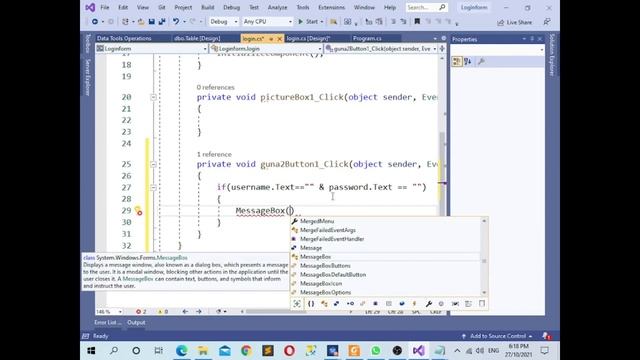
Task: Open the Loginform project navigation dropdown
Action: (x=152, y=49)
